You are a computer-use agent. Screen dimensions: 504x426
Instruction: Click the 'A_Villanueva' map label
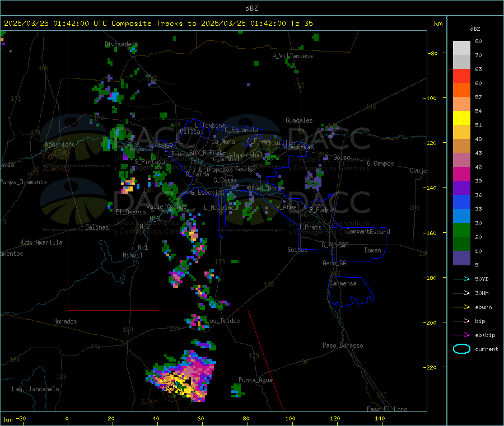click(292, 56)
